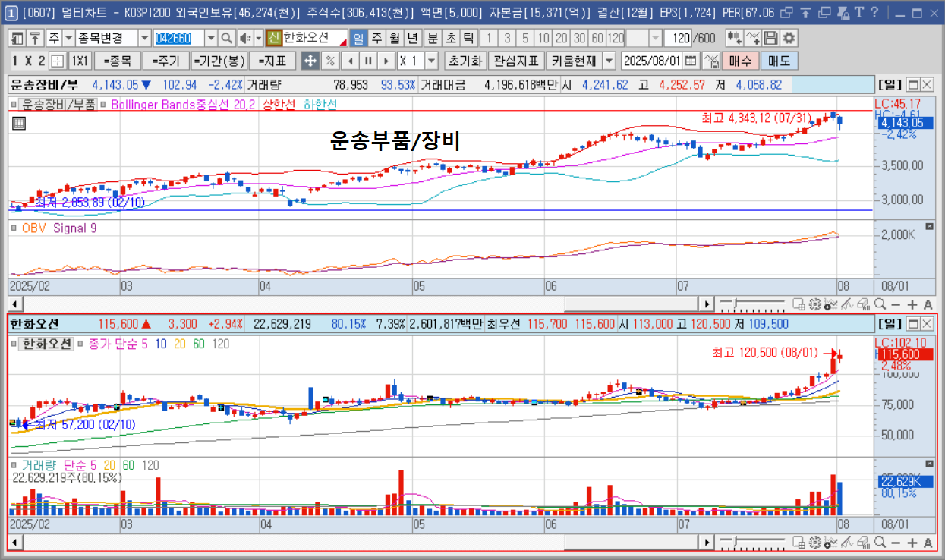Click the 매도 sell button
This screenshot has width=945, height=560.
click(779, 61)
